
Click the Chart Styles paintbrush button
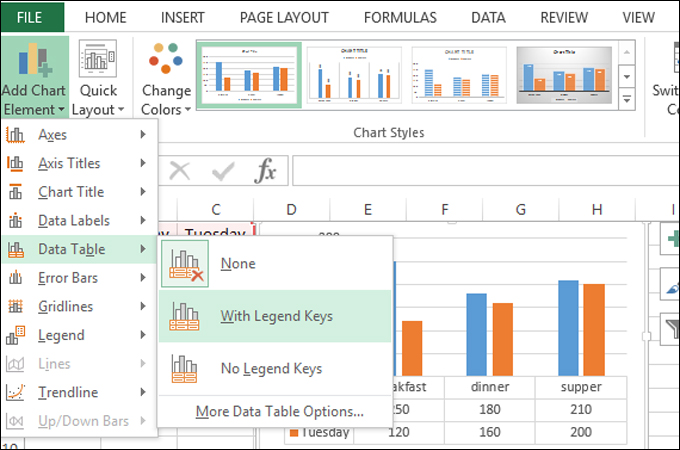click(x=670, y=284)
